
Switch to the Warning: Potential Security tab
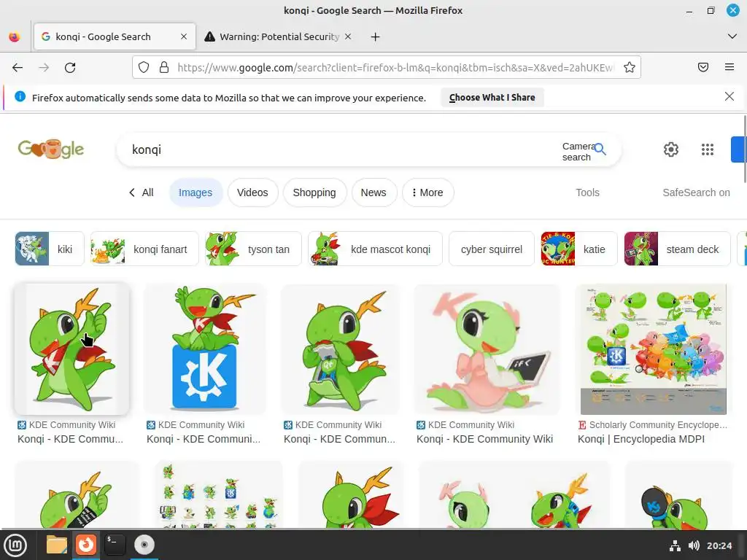(x=278, y=36)
